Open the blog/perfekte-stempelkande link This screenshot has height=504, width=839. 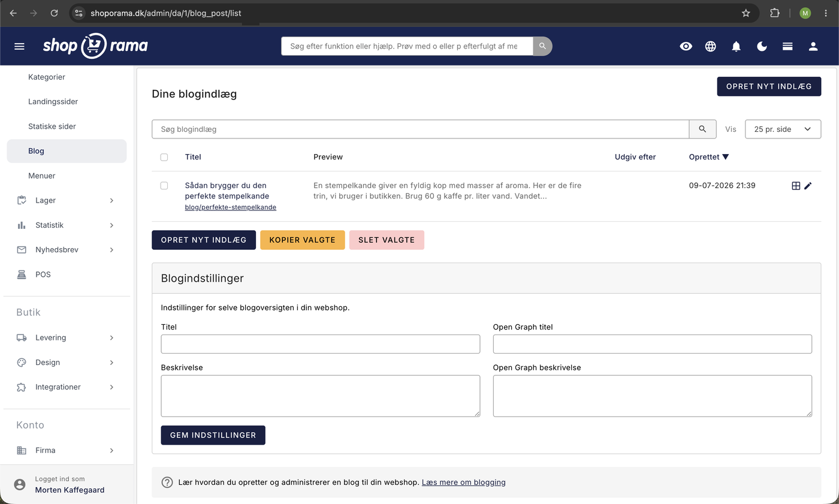tap(231, 207)
